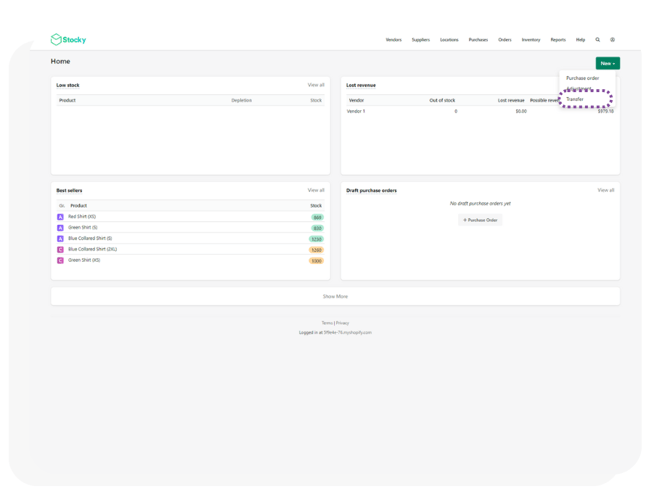Click grade A badge beside Blue Collared Shirt (S)
670x502 pixels.
coord(60,239)
